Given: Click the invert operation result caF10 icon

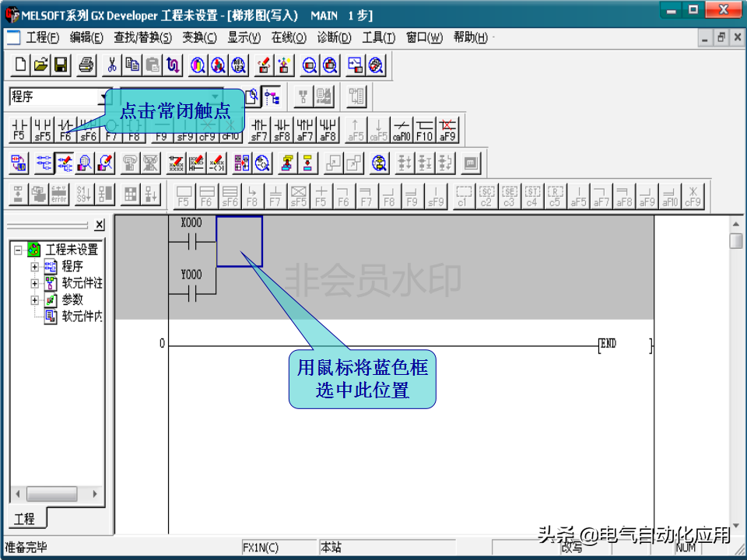Looking at the screenshot, I should [x=402, y=130].
